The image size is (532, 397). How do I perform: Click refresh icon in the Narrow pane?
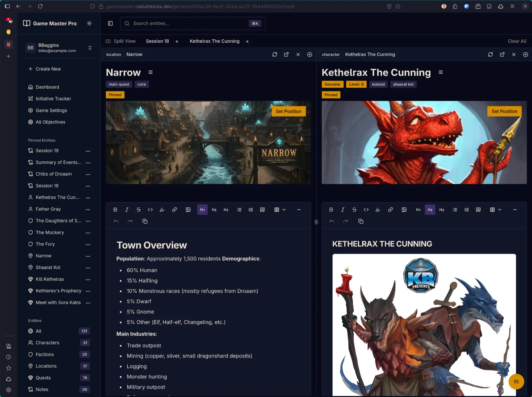[275, 54]
